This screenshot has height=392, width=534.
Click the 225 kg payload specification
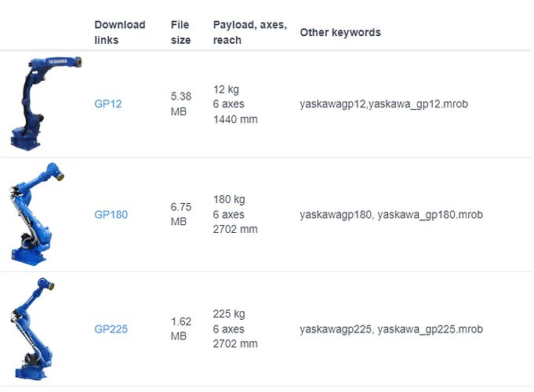(229, 314)
